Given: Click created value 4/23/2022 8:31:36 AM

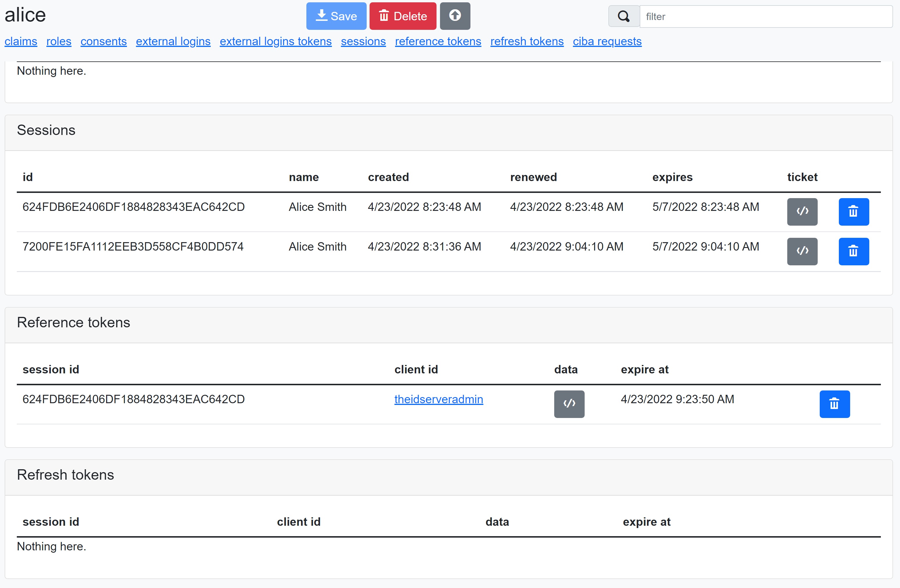Looking at the screenshot, I should click(424, 246).
